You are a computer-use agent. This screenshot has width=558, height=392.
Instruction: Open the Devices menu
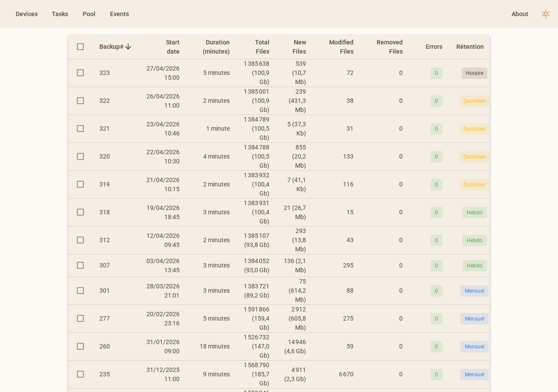(27, 14)
